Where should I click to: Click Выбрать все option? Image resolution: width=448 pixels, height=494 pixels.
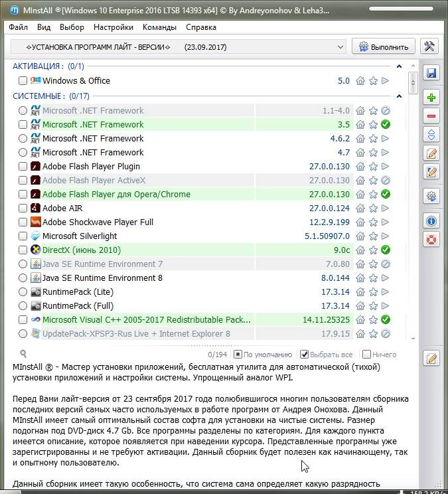[x=326, y=355]
